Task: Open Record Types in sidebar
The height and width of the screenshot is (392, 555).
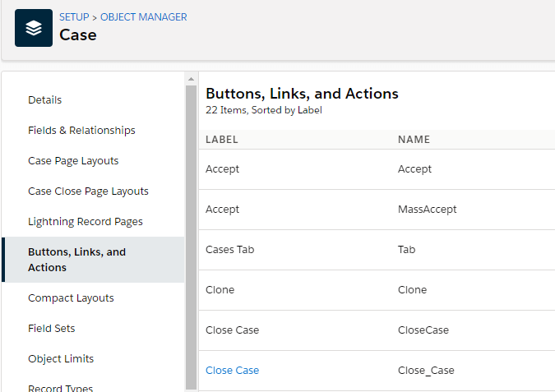Action: coord(60,388)
